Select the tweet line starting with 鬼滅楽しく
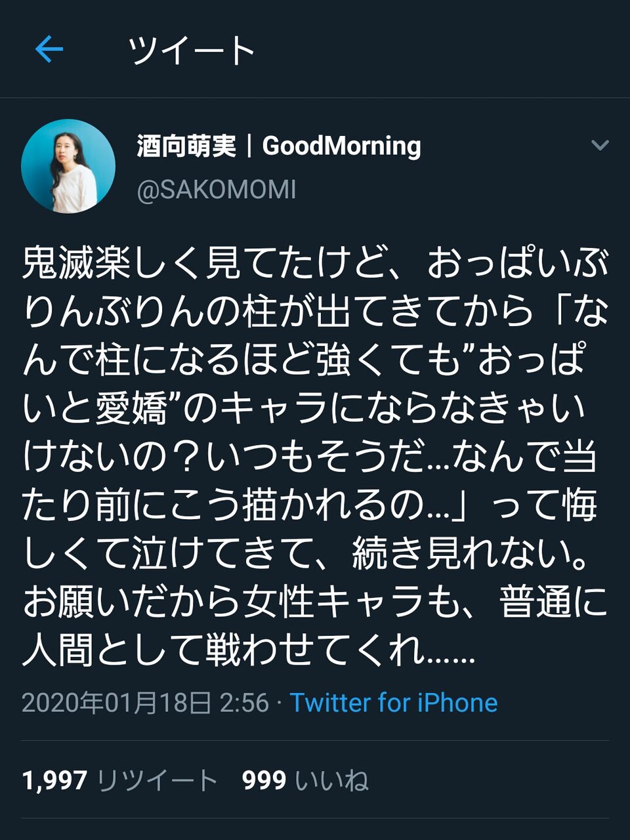Image resolution: width=630 pixels, height=840 pixels. (x=315, y=263)
